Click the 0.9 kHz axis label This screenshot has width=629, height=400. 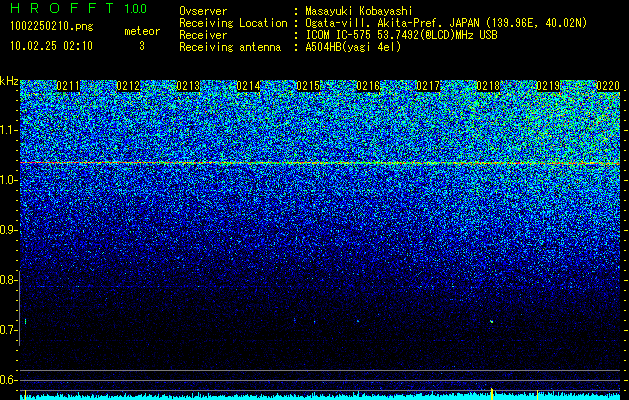click(8, 230)
